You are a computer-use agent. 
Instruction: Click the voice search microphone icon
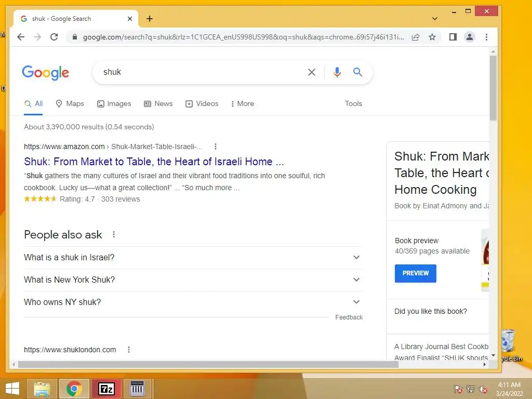click(337, 72)
